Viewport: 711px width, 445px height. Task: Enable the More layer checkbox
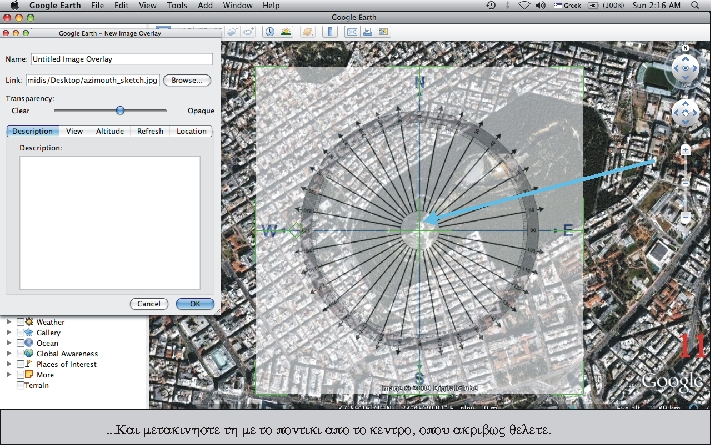click(20, 375)
